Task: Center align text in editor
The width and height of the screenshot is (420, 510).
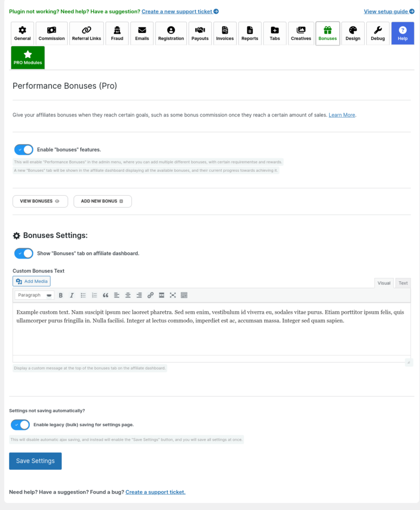Action: (x=128, y=295)
